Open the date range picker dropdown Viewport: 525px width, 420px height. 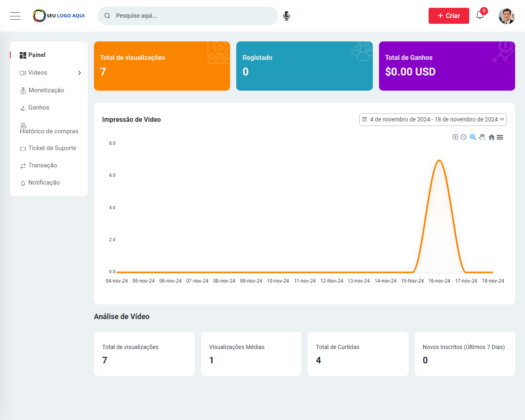click(433, 119)
